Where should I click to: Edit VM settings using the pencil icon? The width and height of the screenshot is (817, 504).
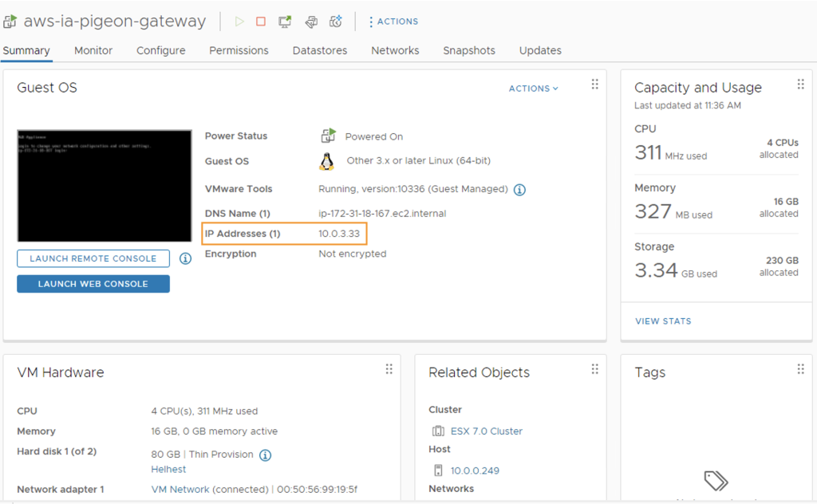tap(311, 22)
